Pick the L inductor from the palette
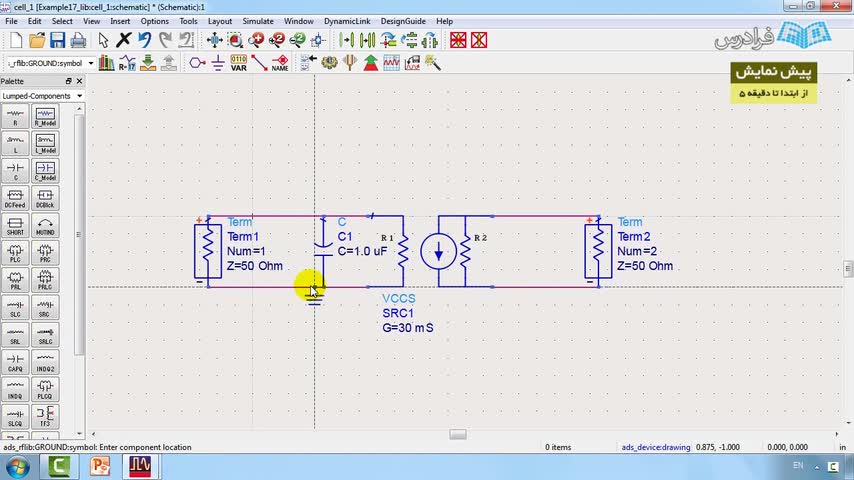 click(x=15, y=144)
